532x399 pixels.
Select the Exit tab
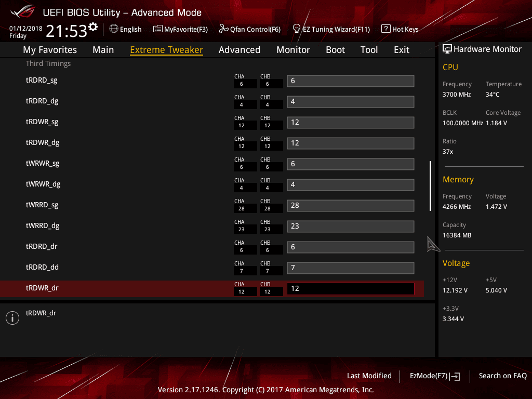click(x=402, y=50)
